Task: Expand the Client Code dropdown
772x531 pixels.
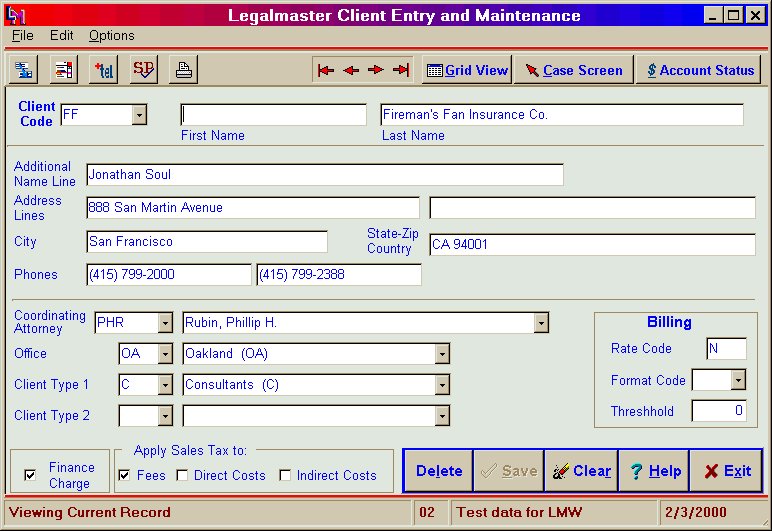Action: [139, 115]
